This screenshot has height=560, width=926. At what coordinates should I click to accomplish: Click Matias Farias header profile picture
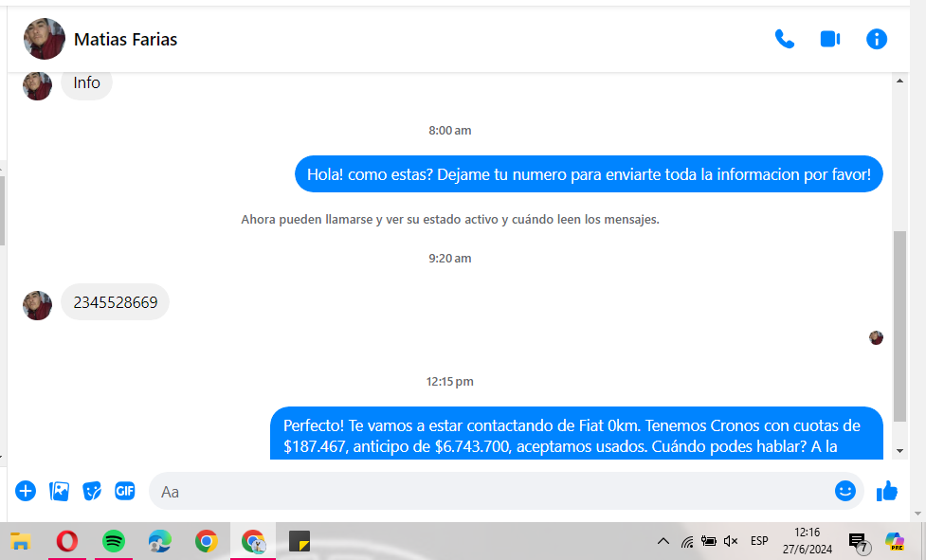point(44,39)
